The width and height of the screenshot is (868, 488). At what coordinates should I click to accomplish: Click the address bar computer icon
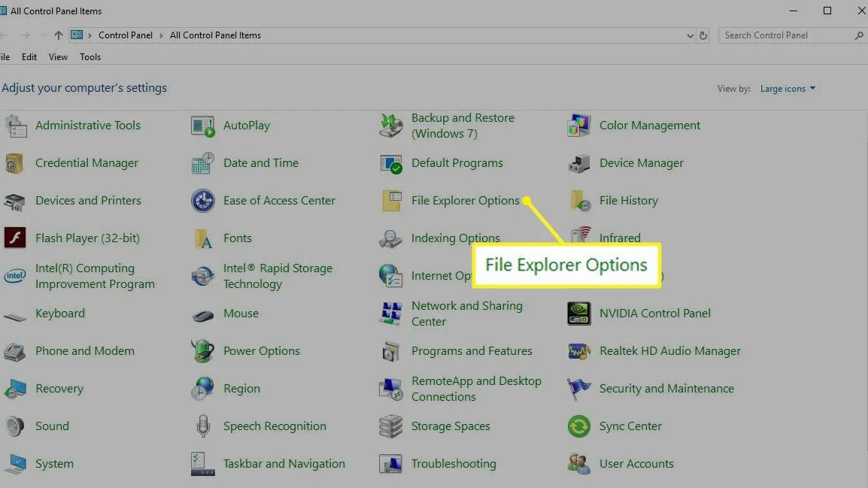point(77,35)
